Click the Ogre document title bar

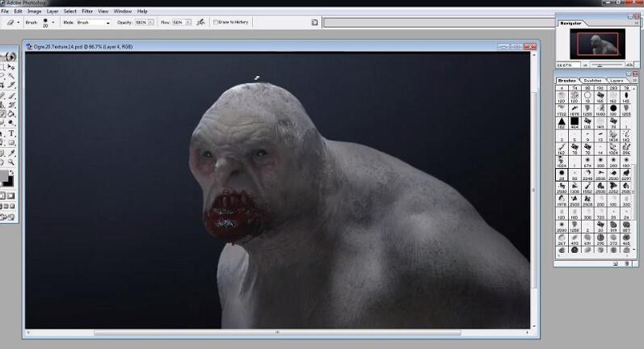281,46
